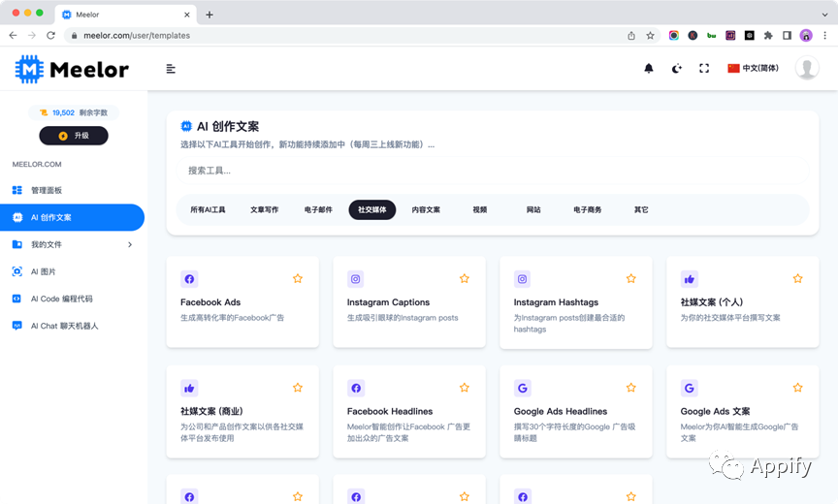The height and width of the screenshot is (504, 838).
Task: Click the Chrome profile avatar in toolbar
Action: [x=806, y=35]
